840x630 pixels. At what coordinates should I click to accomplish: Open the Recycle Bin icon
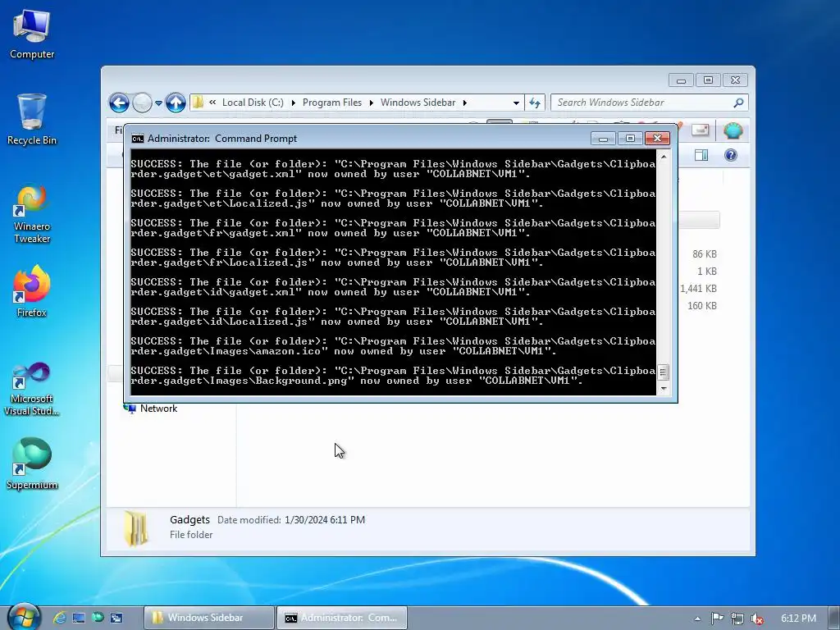pyautogui.click(x=32, y=119)
